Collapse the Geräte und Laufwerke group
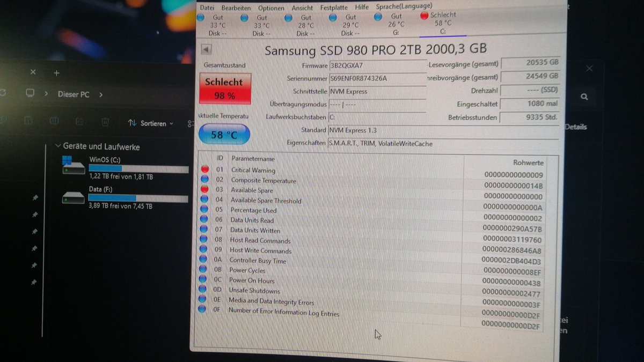This screenshot has width=644, height=362. pos(58,146)
